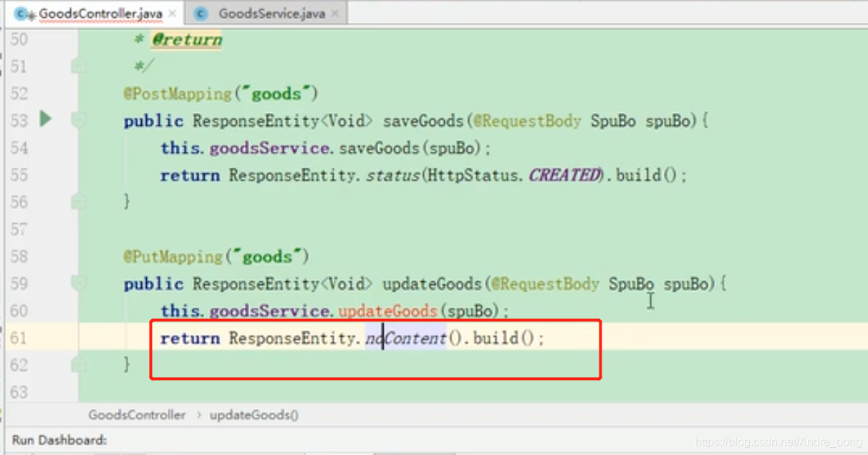Click the SpuBo parameter type on line 53

613,121
